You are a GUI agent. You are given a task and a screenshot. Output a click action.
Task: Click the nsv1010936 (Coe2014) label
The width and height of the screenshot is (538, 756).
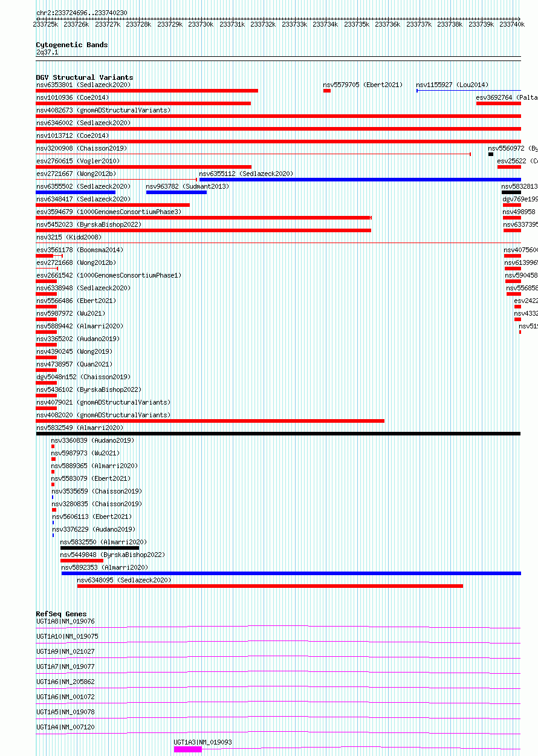pos(73,97)
